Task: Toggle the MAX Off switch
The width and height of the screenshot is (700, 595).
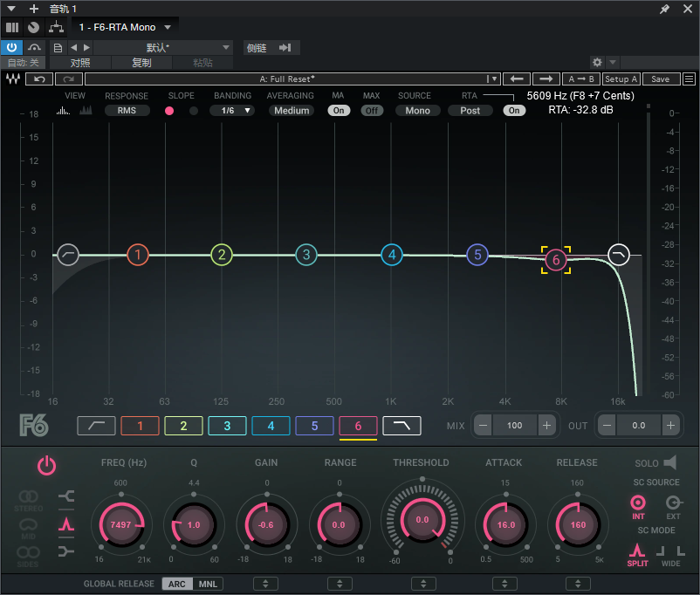Action: click(372, 110)
